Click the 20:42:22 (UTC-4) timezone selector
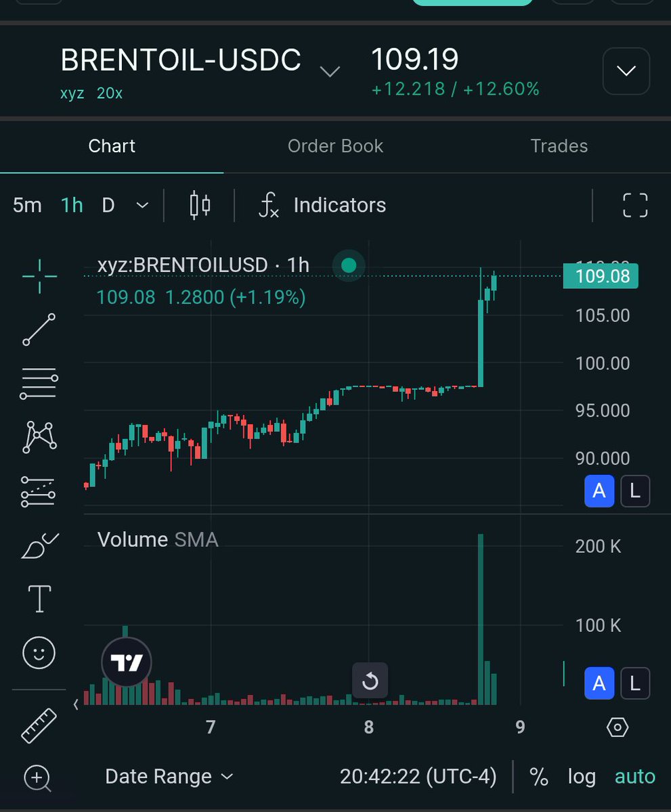671x812 pixels. [x=418, y=777]
